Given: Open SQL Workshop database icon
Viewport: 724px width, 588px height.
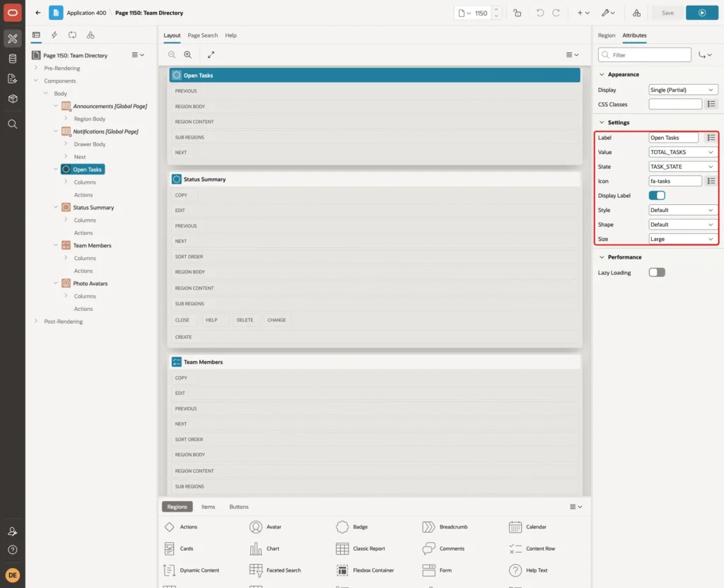Looking at the screenshot, I should coord(13,59).
